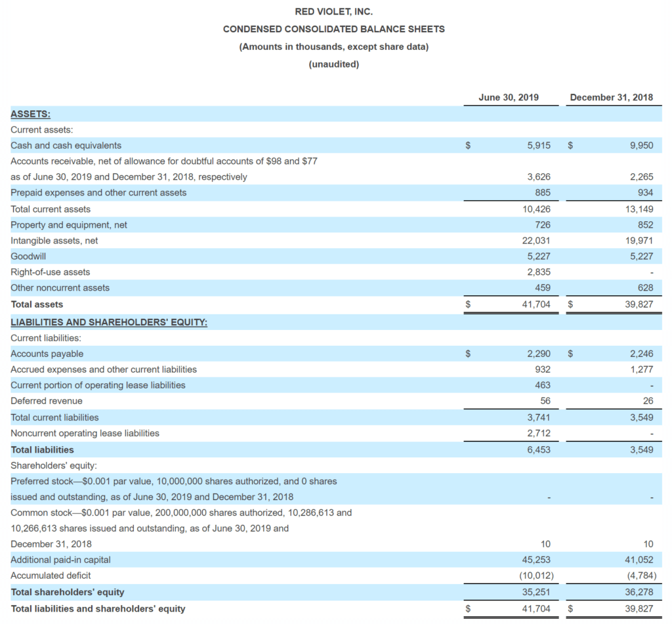
Task: Click LIABILITIES AND SHAREHOLDERS' EQUITY heading
Action: (x=109, y=322)
